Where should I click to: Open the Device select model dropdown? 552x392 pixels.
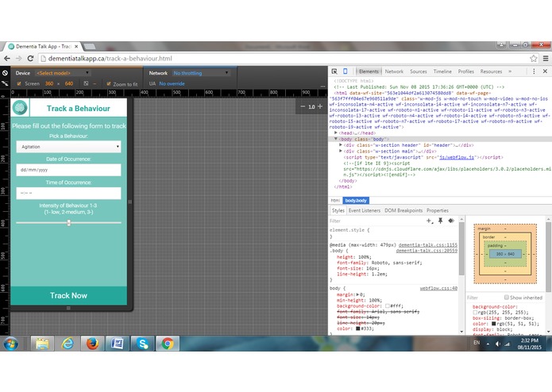pos(63,73)
